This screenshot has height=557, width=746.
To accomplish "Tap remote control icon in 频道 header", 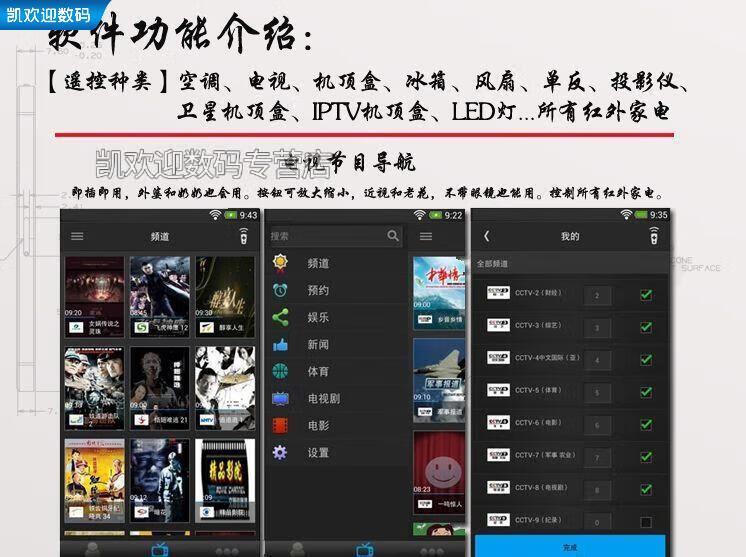I will [x=243, y=237].
